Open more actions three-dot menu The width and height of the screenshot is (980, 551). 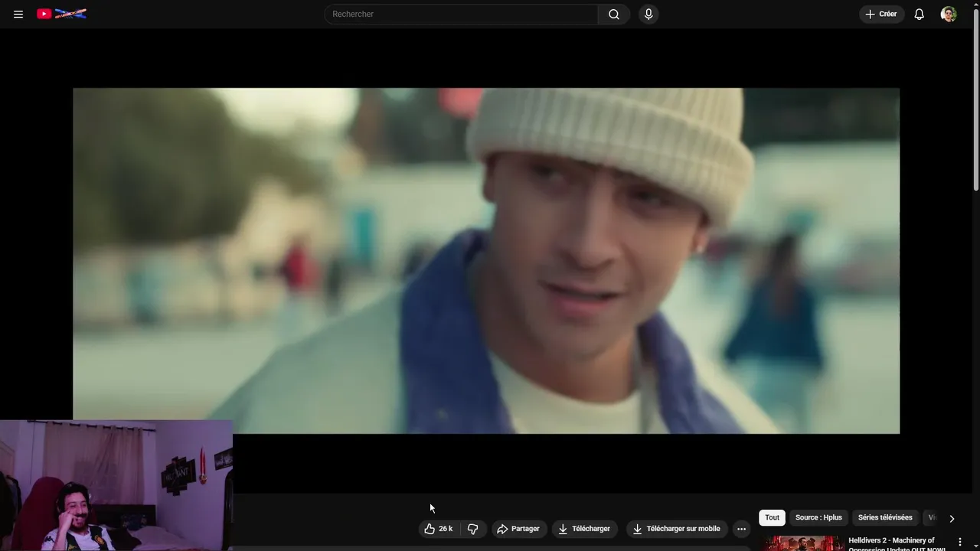click(741, 529)
